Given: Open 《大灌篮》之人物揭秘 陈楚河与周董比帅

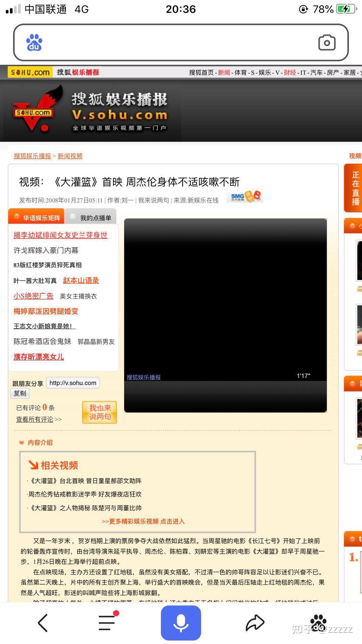Looking at the screenshot, I should pos(84,508).
